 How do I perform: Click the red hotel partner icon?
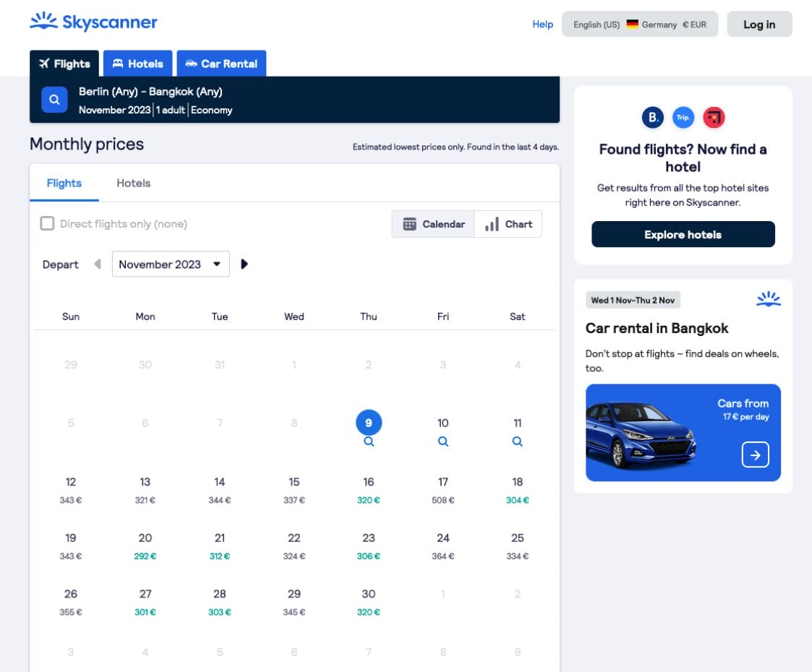[714, 117]
